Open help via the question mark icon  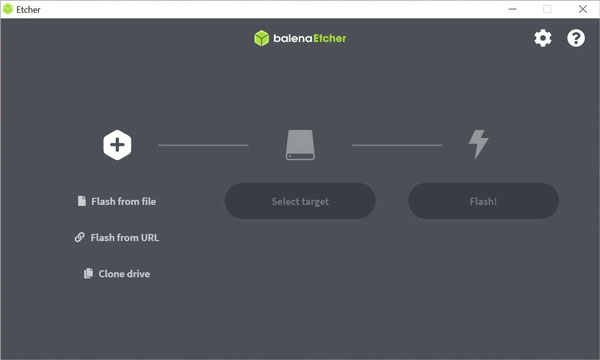click(x=576, y=38)
